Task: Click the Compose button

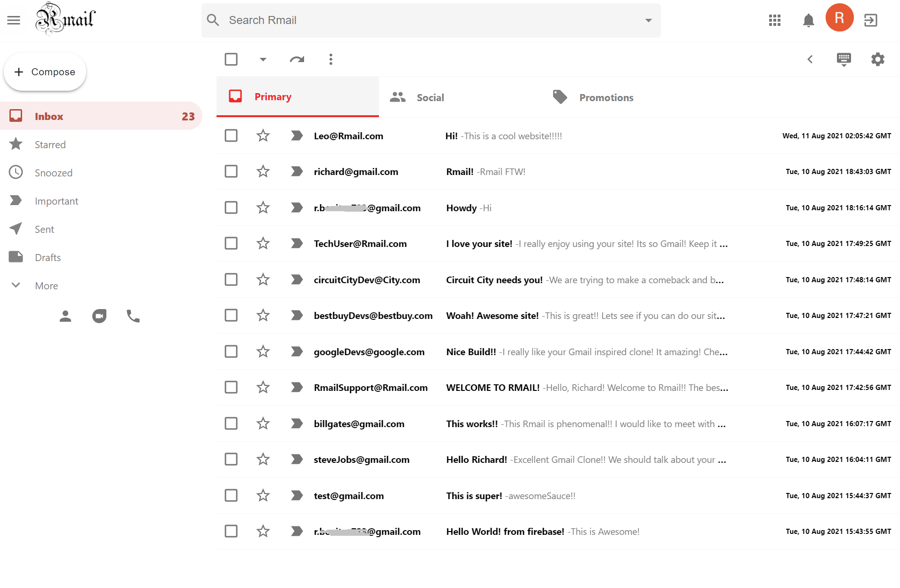Action: tap(45, 72)
